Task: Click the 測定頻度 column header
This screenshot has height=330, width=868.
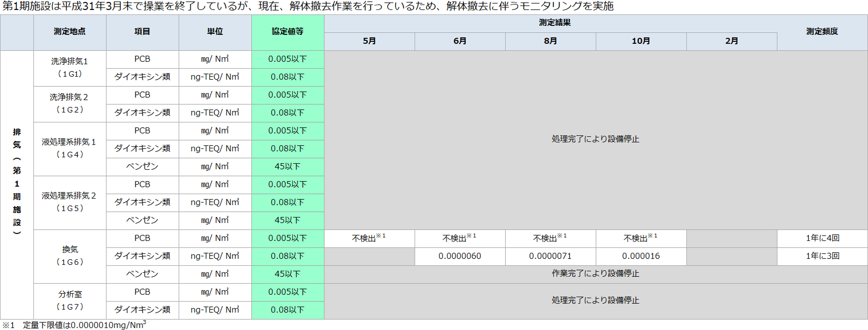Action: click(x=822, y=32)
